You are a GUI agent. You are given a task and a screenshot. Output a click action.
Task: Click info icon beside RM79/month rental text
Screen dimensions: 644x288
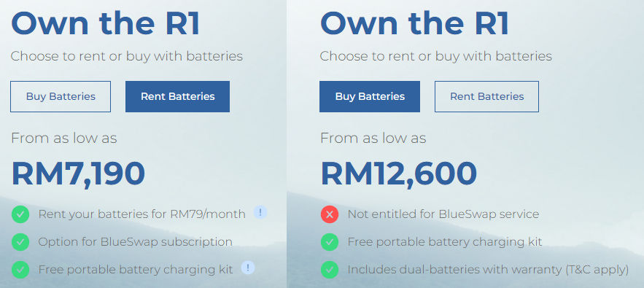260,212
